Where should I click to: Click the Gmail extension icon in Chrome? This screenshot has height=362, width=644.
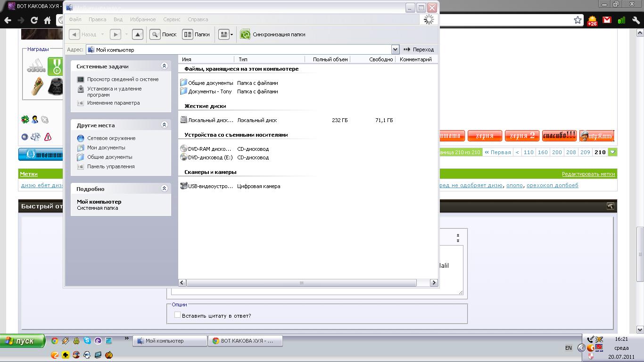(607, 20)
